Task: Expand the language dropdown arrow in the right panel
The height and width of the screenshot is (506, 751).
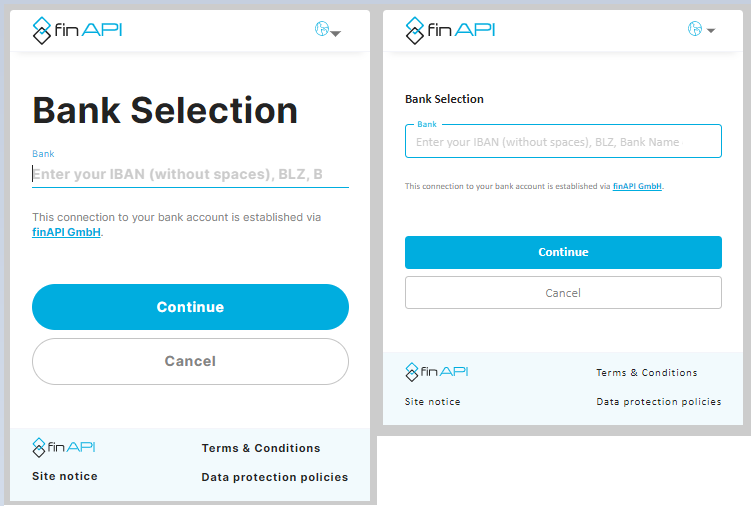Action: point(711,31)
